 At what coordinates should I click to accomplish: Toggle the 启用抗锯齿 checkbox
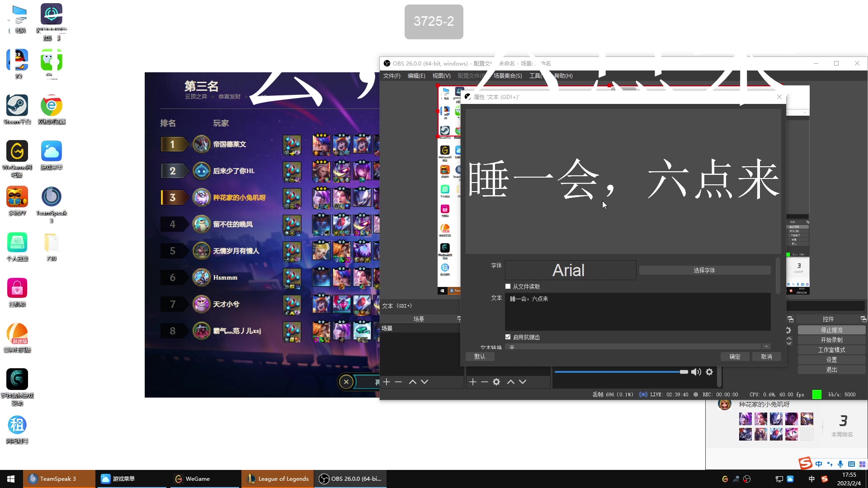(508, 337)
